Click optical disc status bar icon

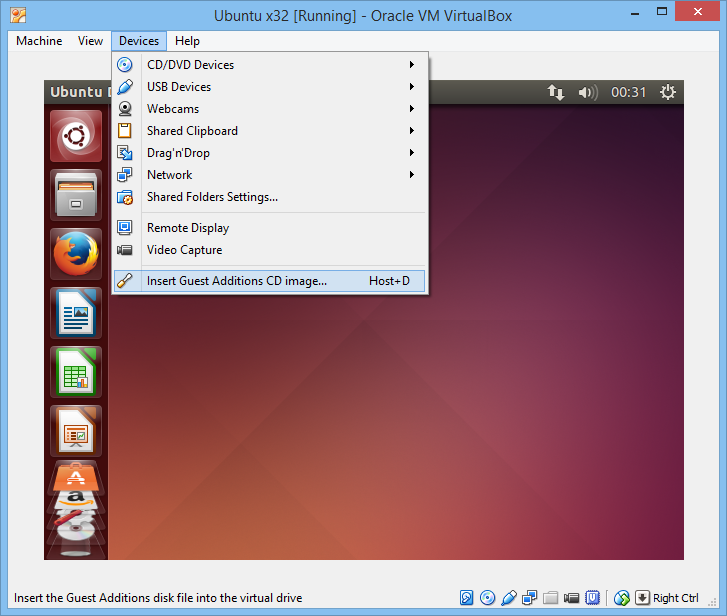[x=487, y=598]
